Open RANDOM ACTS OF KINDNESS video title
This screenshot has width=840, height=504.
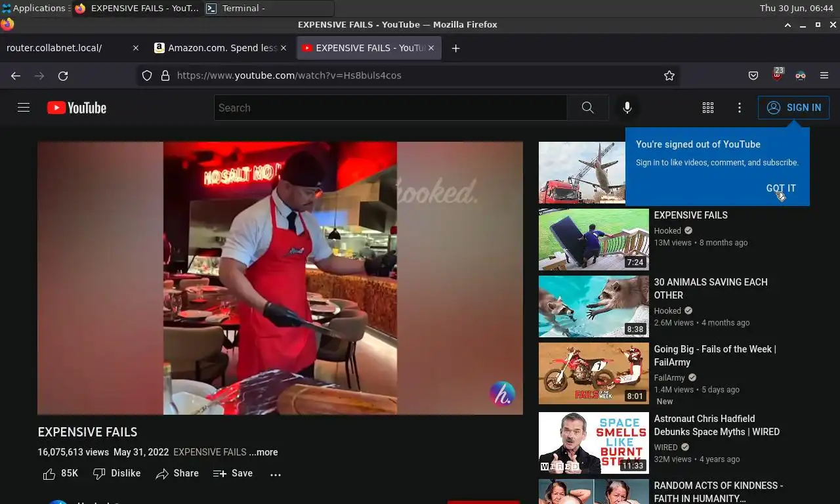click(x=719, y=492)
